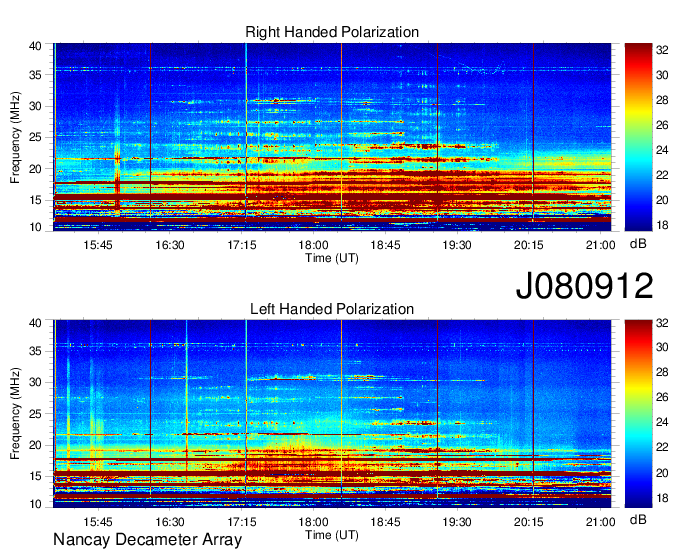Click the 16:30 tick on the left-handed plot
Image resolution: width=680 pixels, height=552 pixels.
pos(170,522)
